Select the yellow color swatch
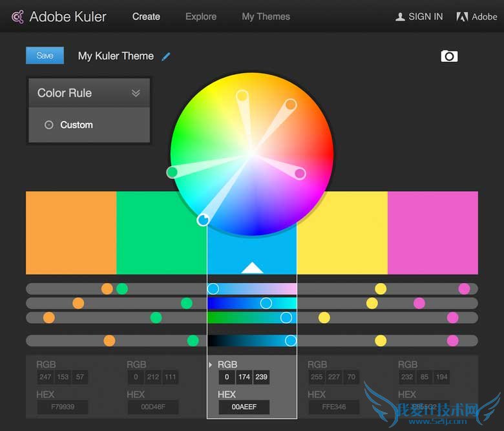 pos(342,233)
